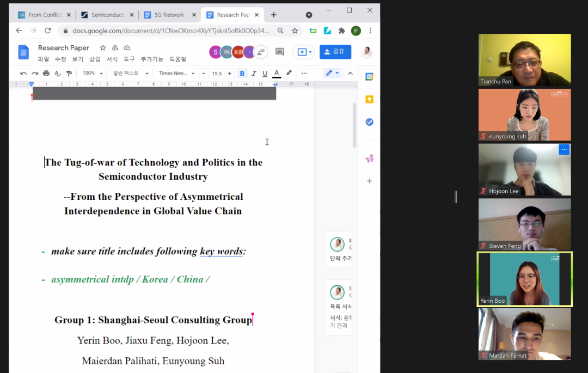Star the Research Paper document
The image size is (588, 373).
103,47
